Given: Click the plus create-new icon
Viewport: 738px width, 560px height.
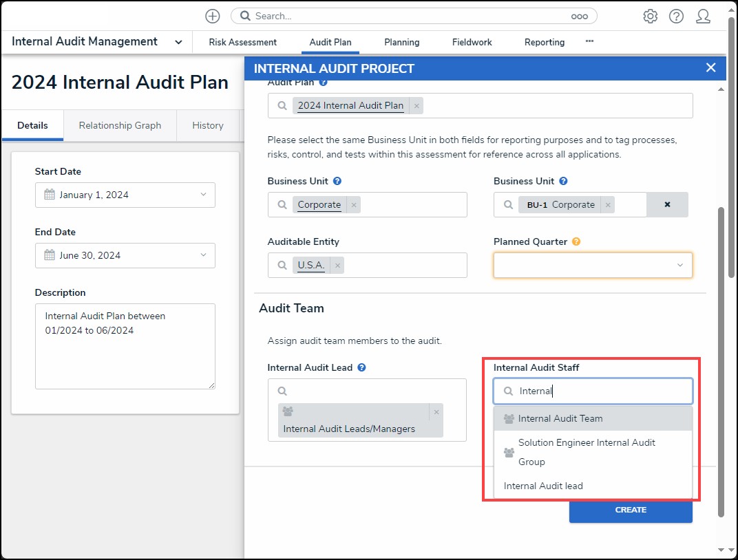Looking at the screenshot, I should [x=213, y=17].
